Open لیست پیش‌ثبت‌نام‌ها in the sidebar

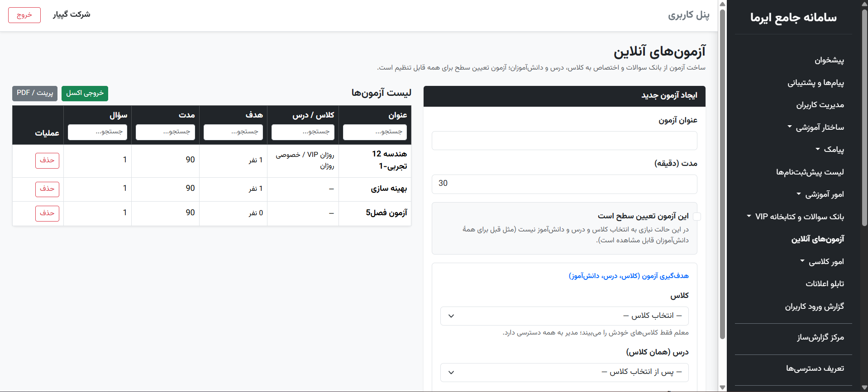810,172
